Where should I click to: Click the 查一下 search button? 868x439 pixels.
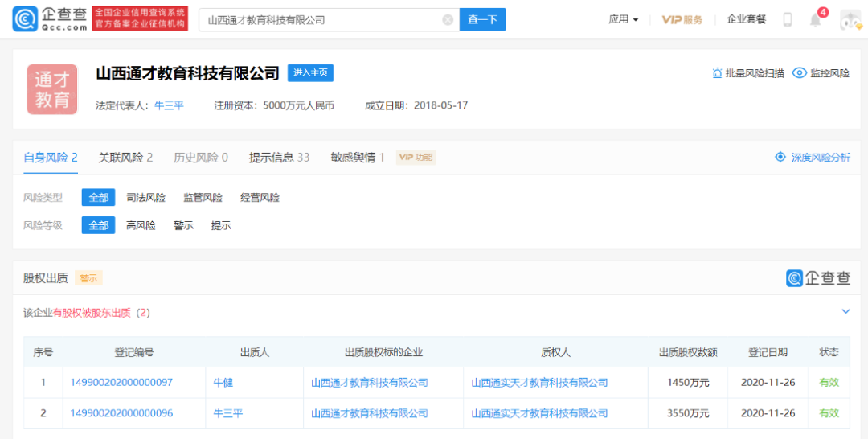tap(482, 20)
